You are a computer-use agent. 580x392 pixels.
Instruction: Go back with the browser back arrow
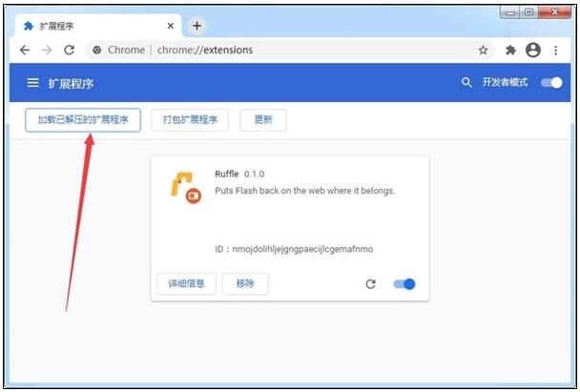coord(25,50)
